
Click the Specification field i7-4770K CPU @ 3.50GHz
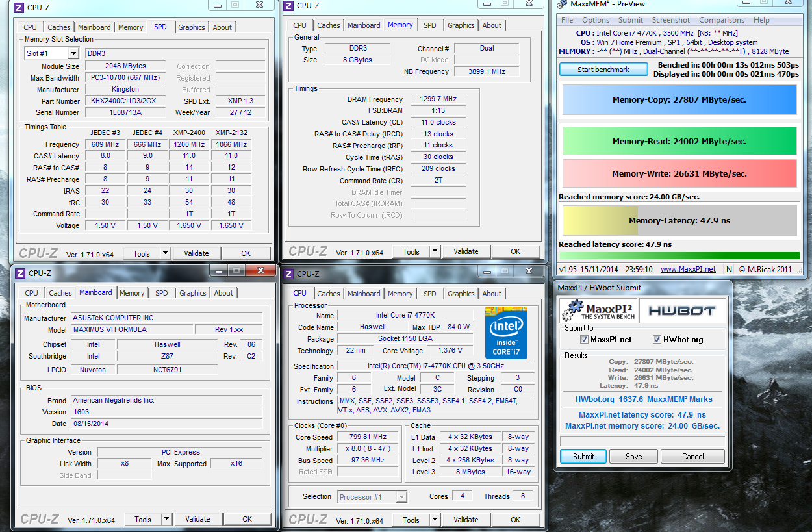[435, 366]
